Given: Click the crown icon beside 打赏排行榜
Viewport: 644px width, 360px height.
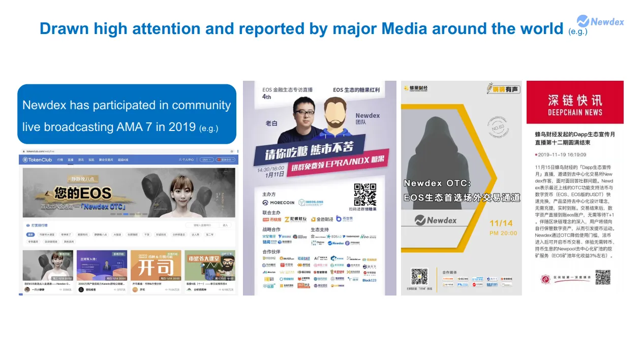Looking at the screenshot, I should 28,225.
